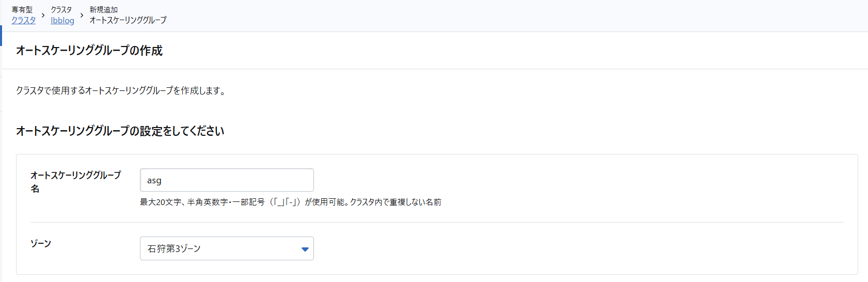Click the 専有型 breadcrumb label
Screen dimensions: 868x282
point(22,9)
